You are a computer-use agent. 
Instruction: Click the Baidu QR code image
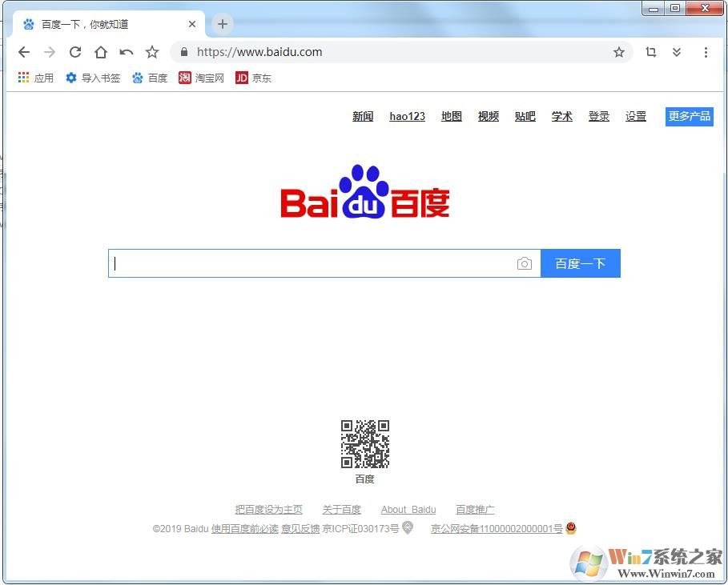coord(364,445)
